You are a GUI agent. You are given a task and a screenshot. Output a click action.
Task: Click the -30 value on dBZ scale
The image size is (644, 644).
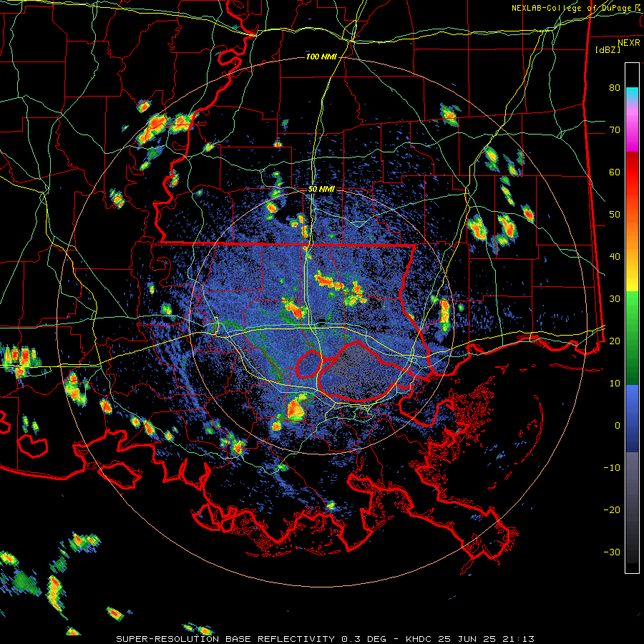(x=612, y=552)
